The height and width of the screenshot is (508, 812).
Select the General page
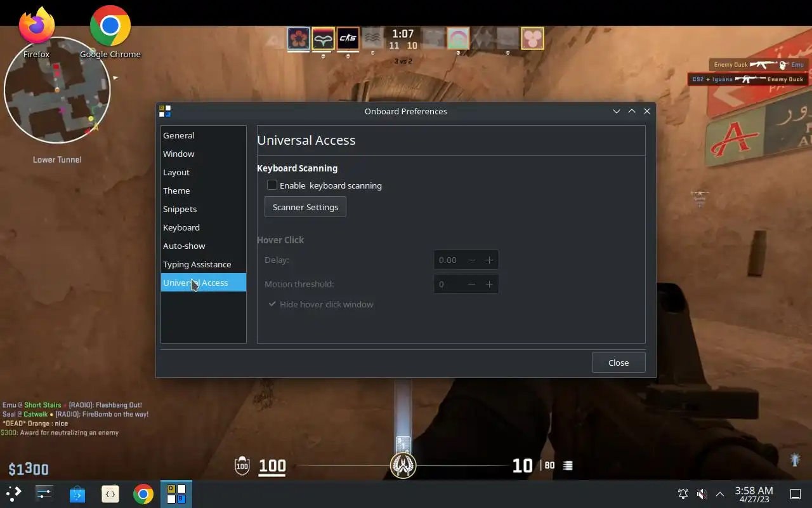coord(203,135)
